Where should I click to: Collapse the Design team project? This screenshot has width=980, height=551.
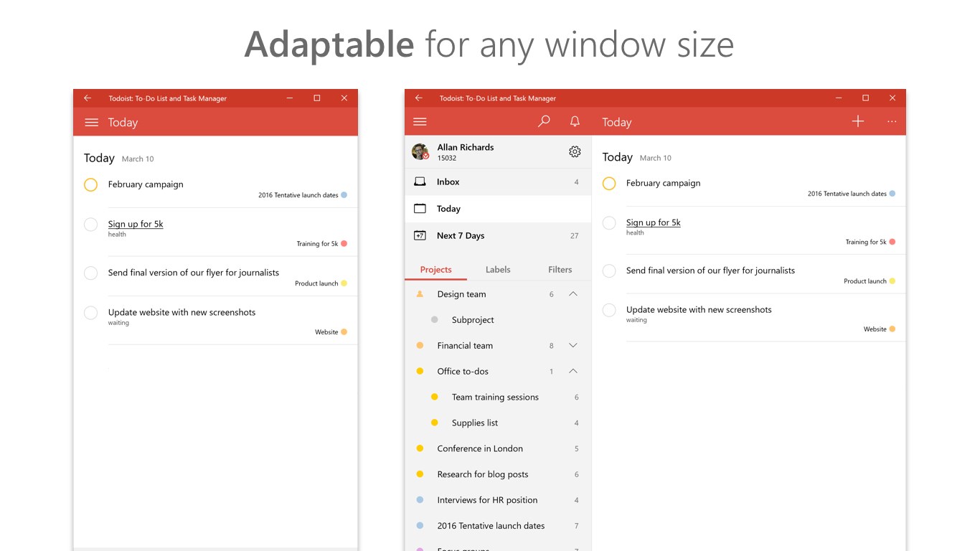[573, 294]
